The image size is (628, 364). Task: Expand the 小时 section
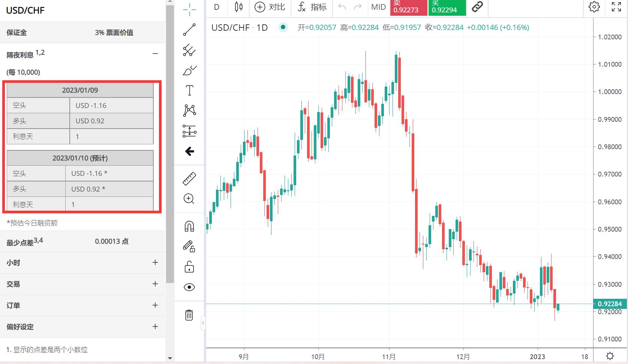pyautogui.click(x=155, y=262)
